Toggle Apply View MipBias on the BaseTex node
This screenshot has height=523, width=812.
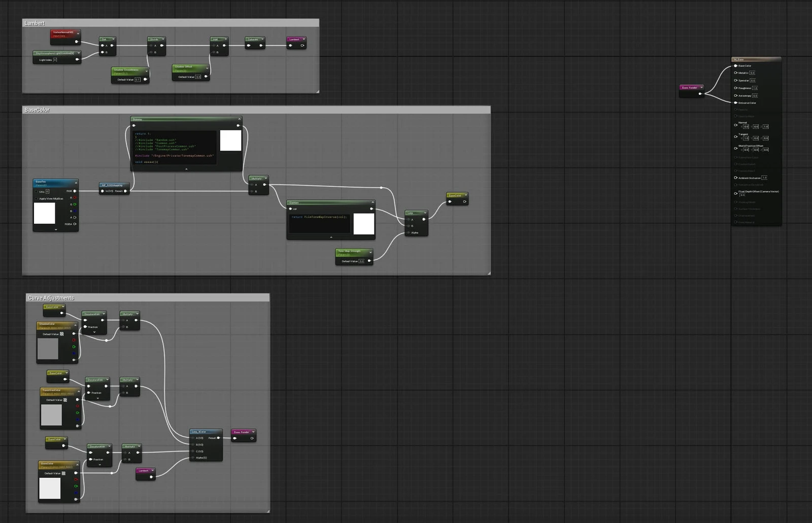[x=37, y=199]
